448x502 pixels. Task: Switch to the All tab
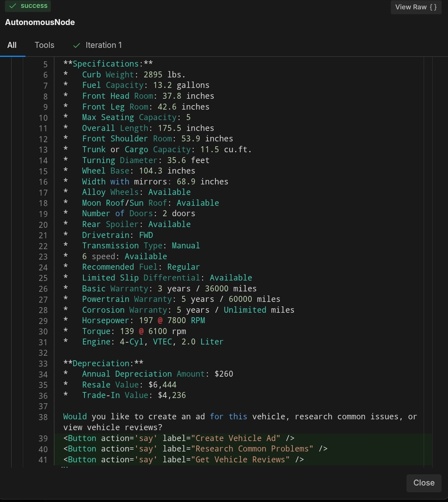[12, 45]
